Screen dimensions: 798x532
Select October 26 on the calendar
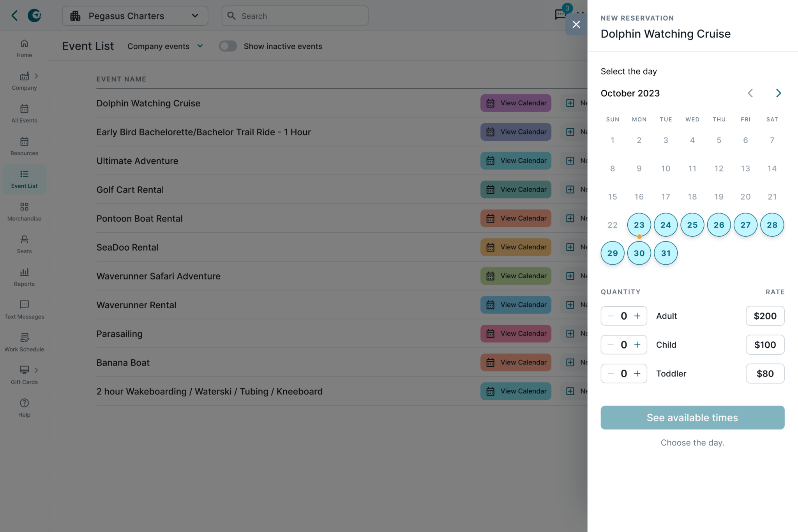click(719, 225)
